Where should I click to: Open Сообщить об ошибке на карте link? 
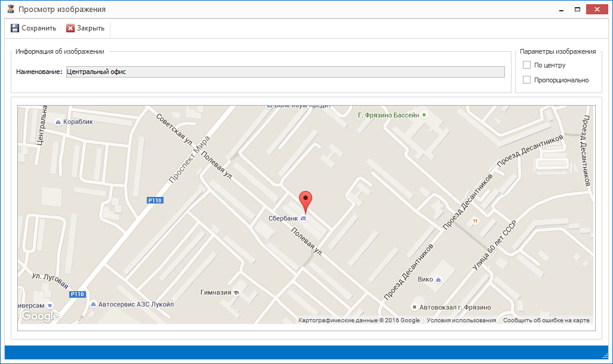point(546,320)
